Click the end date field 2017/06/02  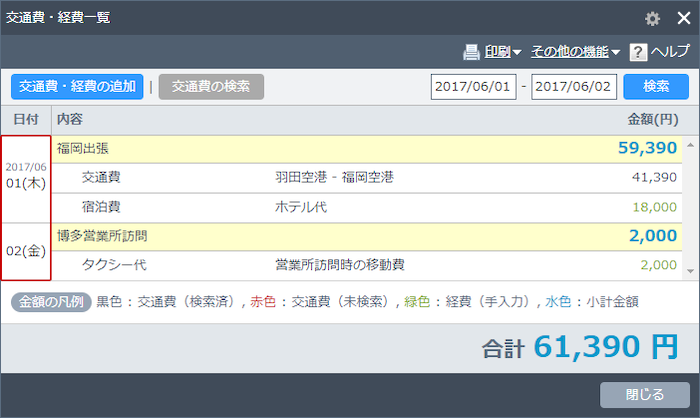point(574,87)
